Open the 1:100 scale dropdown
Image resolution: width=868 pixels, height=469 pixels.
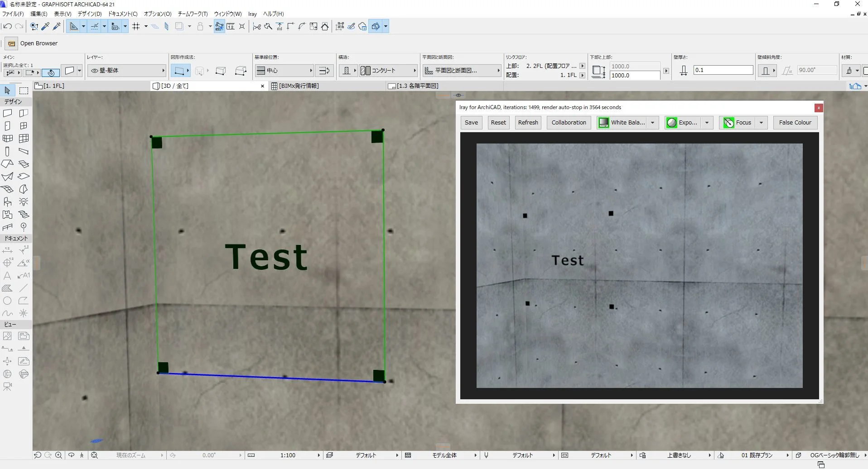coord(288,455)
